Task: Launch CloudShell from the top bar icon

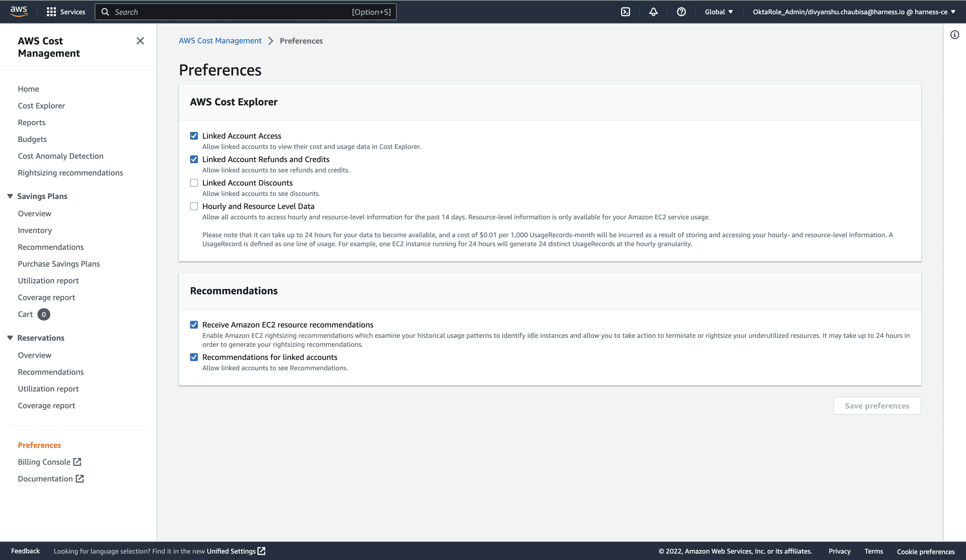Action: (x=625, y=12)
